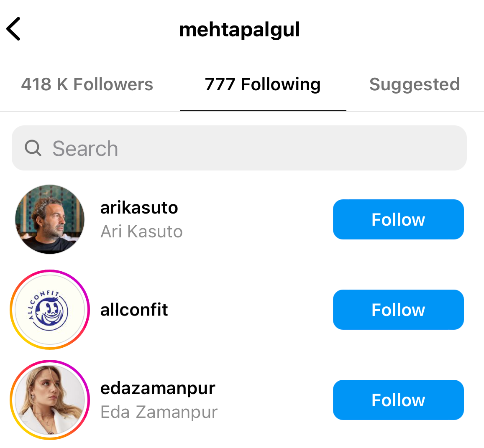The width and height of the screenshot is (484, 448).
Task: Select the 777 Following tab
Action: tap(263, 84)
